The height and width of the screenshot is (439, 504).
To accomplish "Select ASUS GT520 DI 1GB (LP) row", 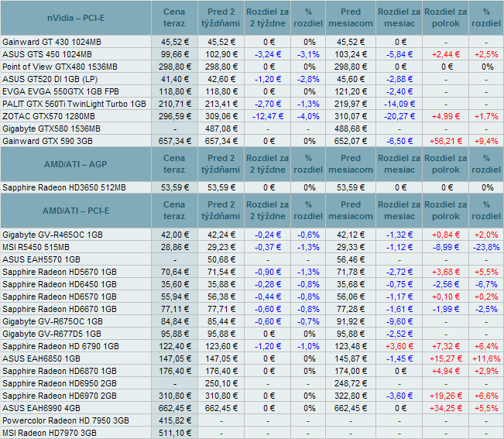I will coord(50,79).
